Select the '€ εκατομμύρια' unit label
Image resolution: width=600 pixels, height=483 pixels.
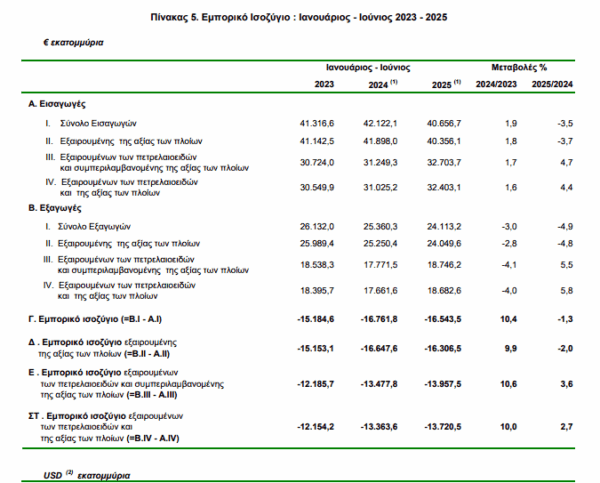click(71, 44)
